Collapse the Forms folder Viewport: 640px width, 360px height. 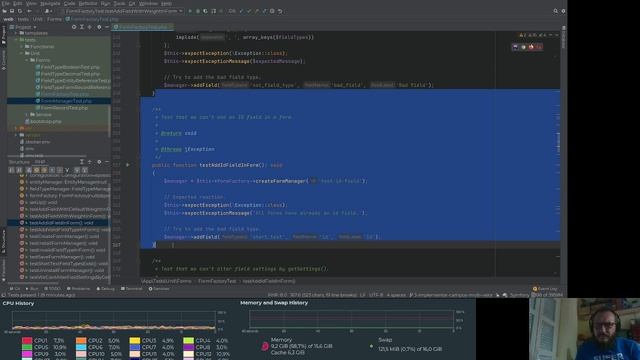[27, 60]
